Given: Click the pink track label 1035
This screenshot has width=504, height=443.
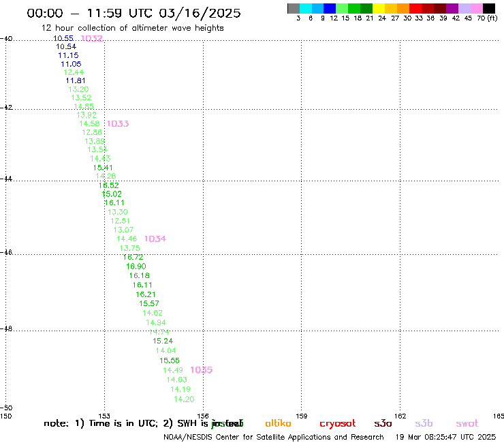Looking at the screenshot, I should (201, 370).
